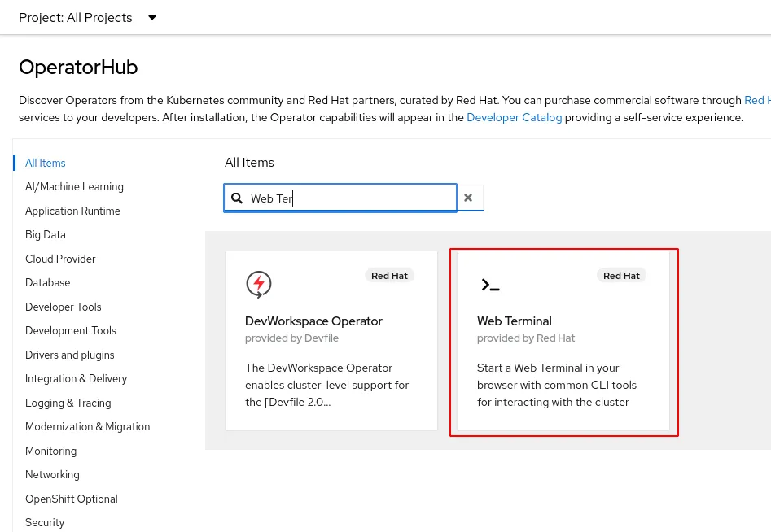Open the Web Terminal operator card title

click(x=514, y=321)
